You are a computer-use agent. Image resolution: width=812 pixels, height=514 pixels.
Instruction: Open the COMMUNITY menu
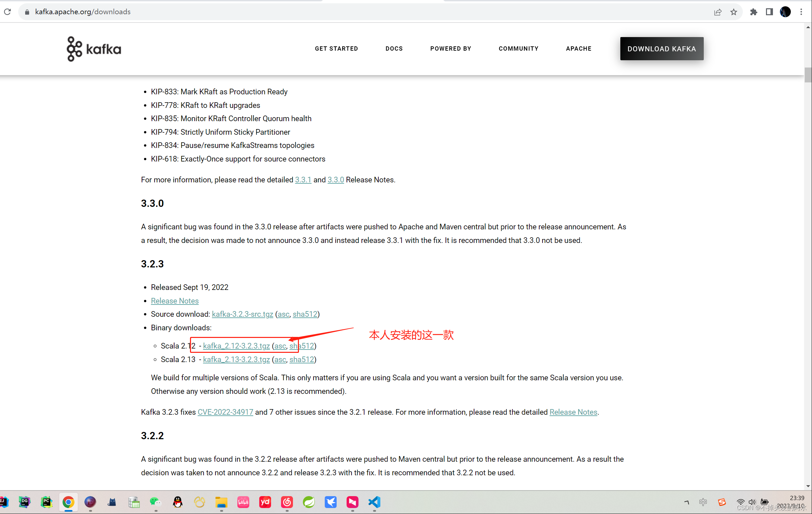tap(519, 49)
